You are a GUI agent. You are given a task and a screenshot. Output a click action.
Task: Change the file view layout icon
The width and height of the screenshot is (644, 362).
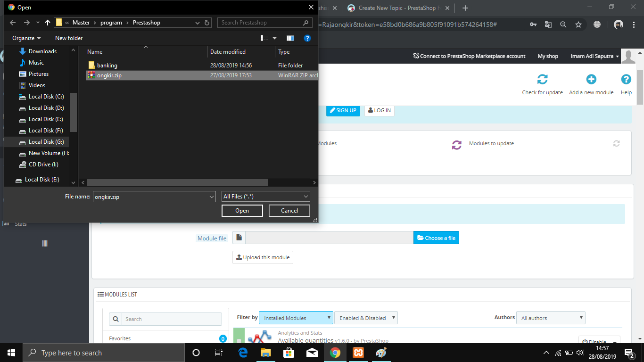pos(265,38)
